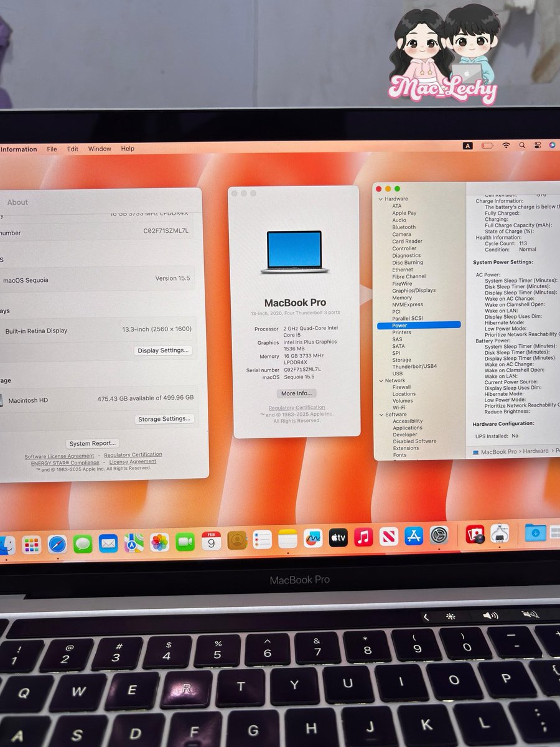The image size is (560, 747).
Task: Open Photo Booth from the Dock
Action: tap(475, 534)
